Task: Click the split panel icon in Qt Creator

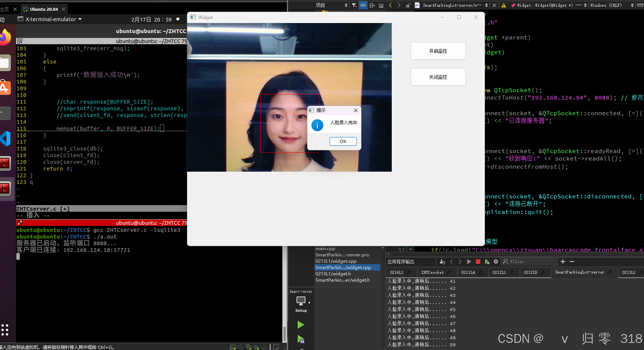Action: click(x=372, y=5)
